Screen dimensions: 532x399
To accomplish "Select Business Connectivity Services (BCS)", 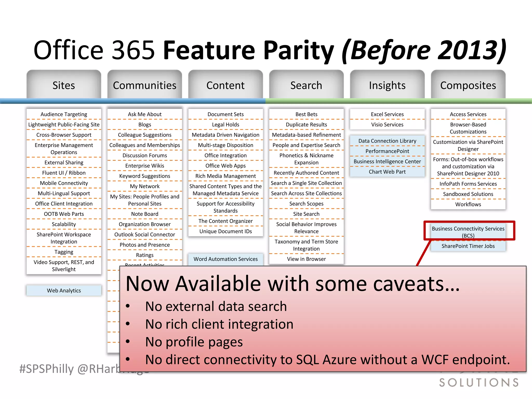I will (468, 232).
